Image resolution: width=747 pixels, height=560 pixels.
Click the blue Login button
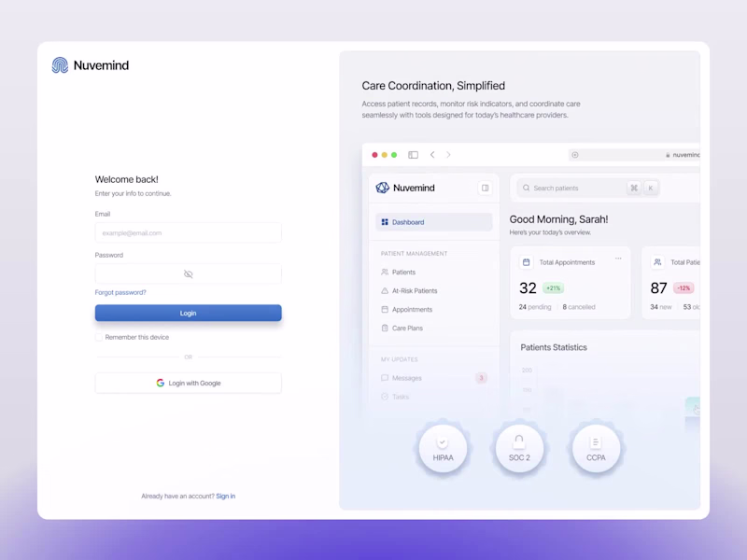point(189,313)
